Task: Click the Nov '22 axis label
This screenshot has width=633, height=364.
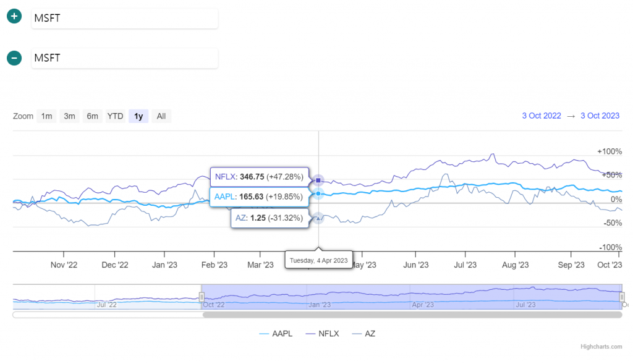Action: 64,265
